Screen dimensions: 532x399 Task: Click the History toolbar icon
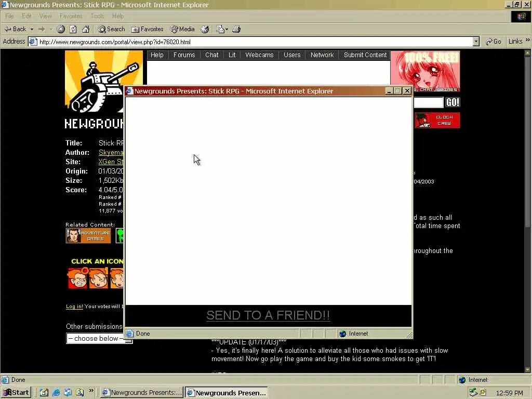tap(205, 29)
